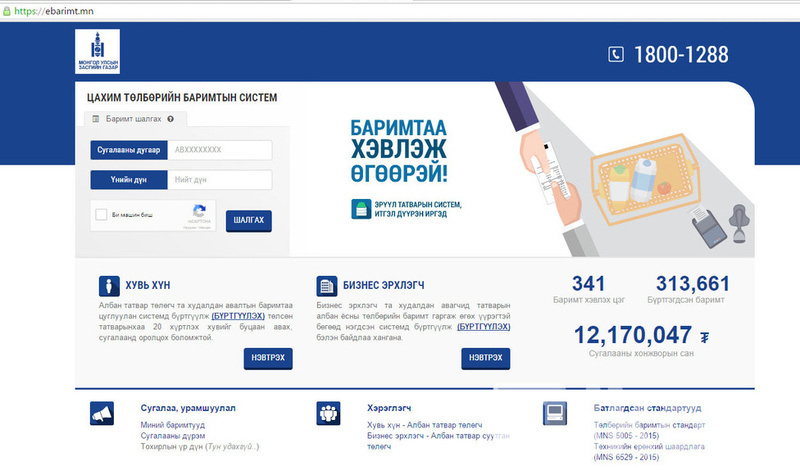Click the Бизнес эрхлэгч document icon
The height and width of the screenshot is (470, 800).
tap(325, 285)
